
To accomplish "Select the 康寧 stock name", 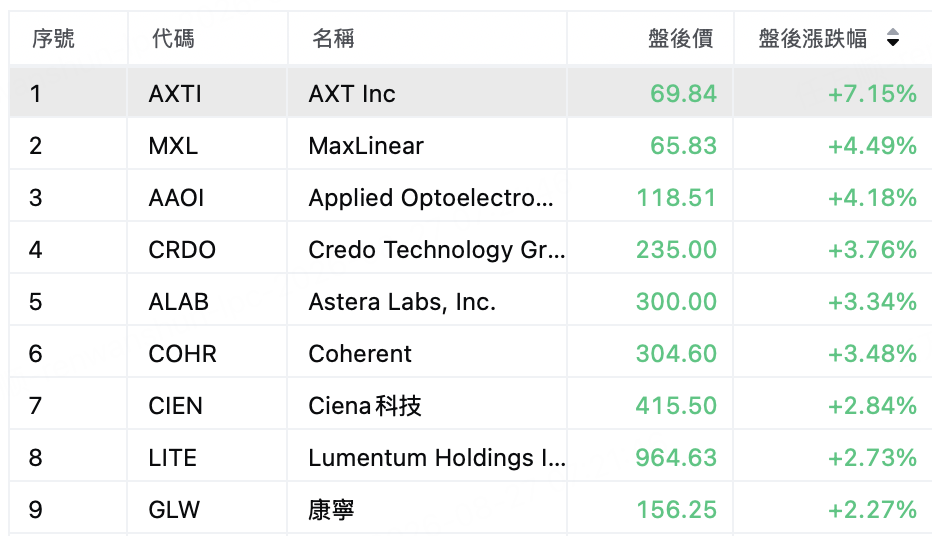I will click(331, 510).
